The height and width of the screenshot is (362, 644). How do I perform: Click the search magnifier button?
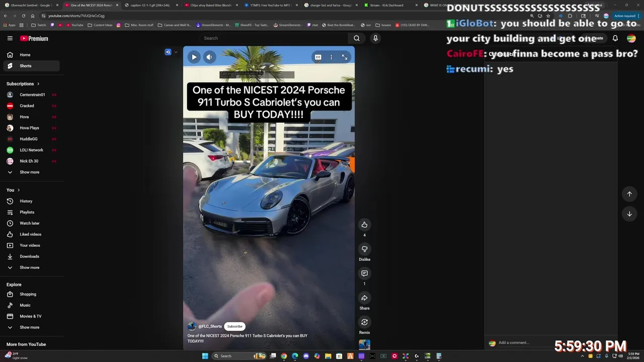click(x=356, y=38)
